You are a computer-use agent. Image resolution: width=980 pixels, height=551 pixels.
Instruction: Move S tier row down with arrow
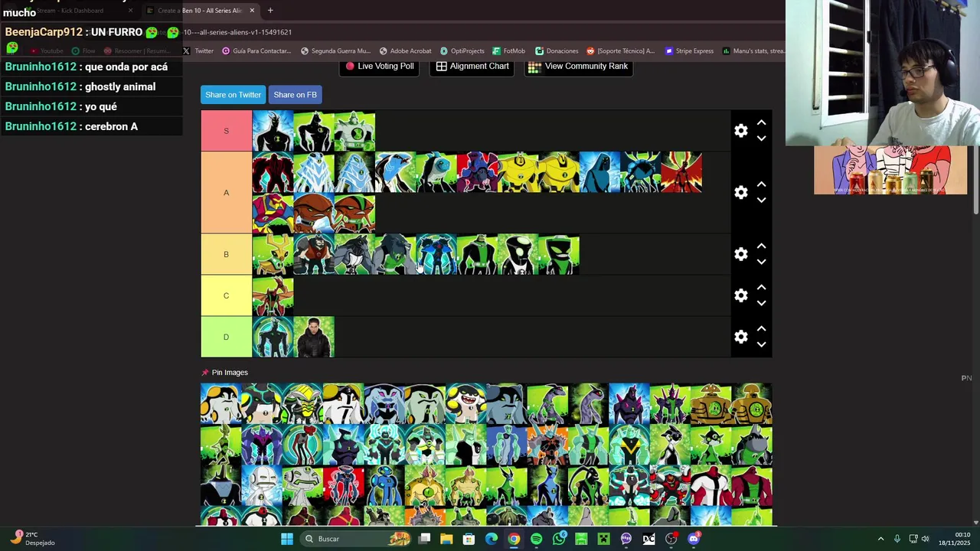coord(761,139)
